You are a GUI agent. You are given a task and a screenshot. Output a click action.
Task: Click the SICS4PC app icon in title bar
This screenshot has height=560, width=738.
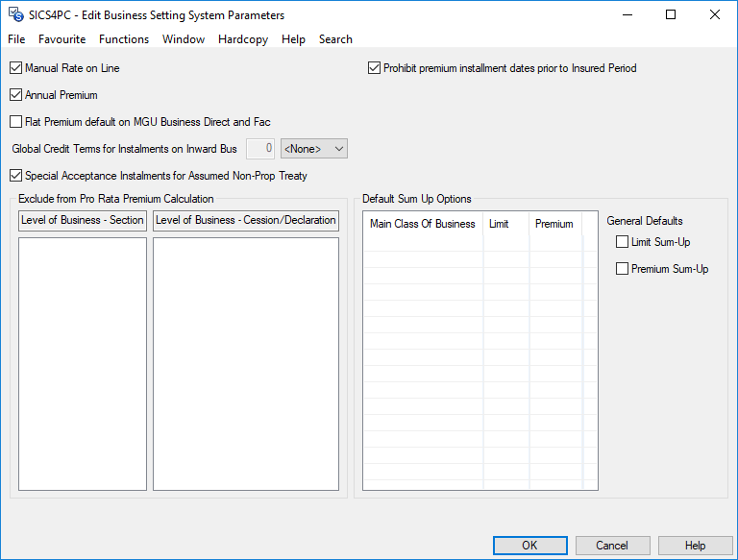coord(15,15)
